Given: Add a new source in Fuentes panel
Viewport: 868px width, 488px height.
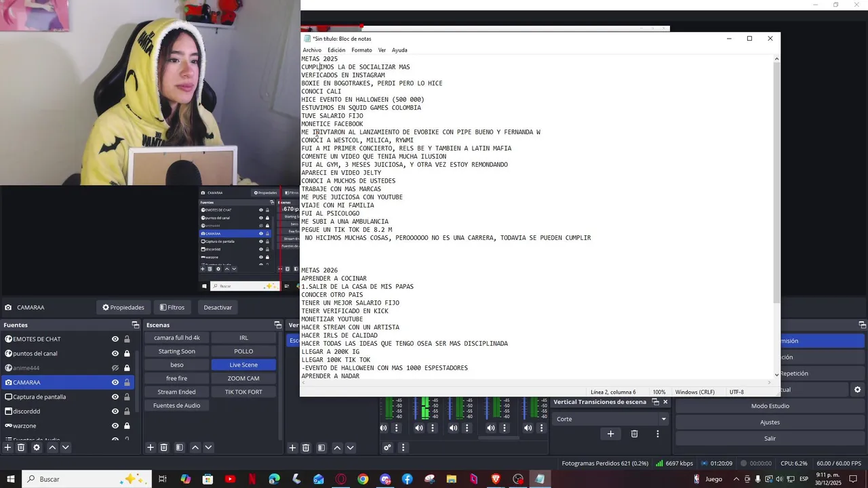Looking at the screenshot, I should click(x=8, y=447).
